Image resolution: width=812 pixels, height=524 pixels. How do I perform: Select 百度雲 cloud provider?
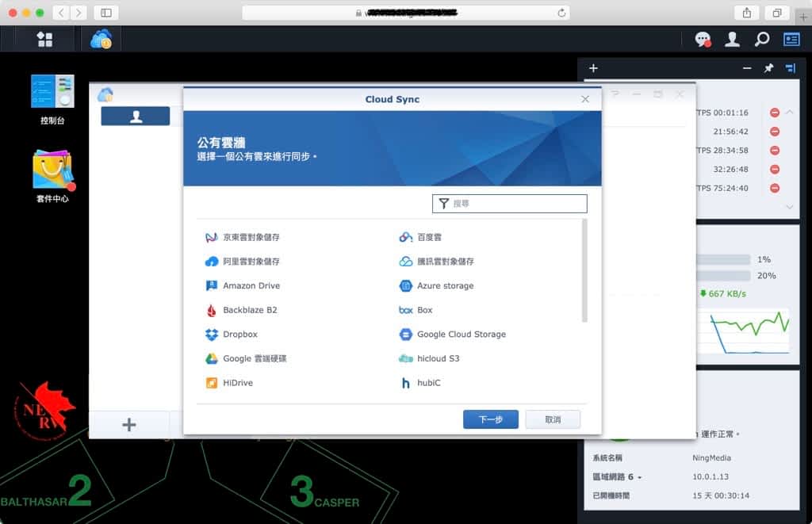[420, 237]
